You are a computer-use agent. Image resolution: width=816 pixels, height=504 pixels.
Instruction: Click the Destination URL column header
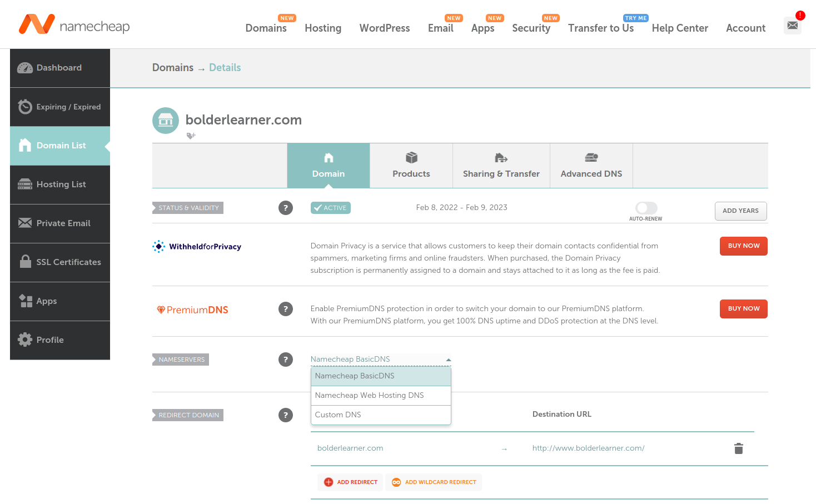(562, 415)
